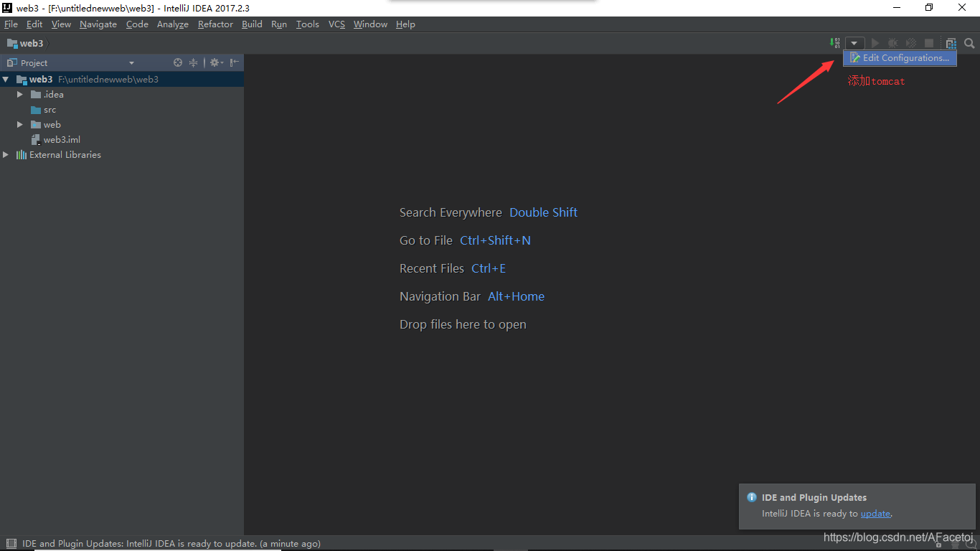Select the .idea folder
The image size is (980, 551).
click(x=47, y=95)
